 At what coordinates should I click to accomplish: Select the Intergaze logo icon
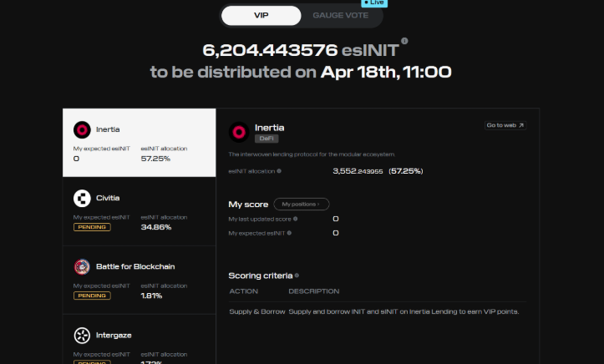[82, 336]
